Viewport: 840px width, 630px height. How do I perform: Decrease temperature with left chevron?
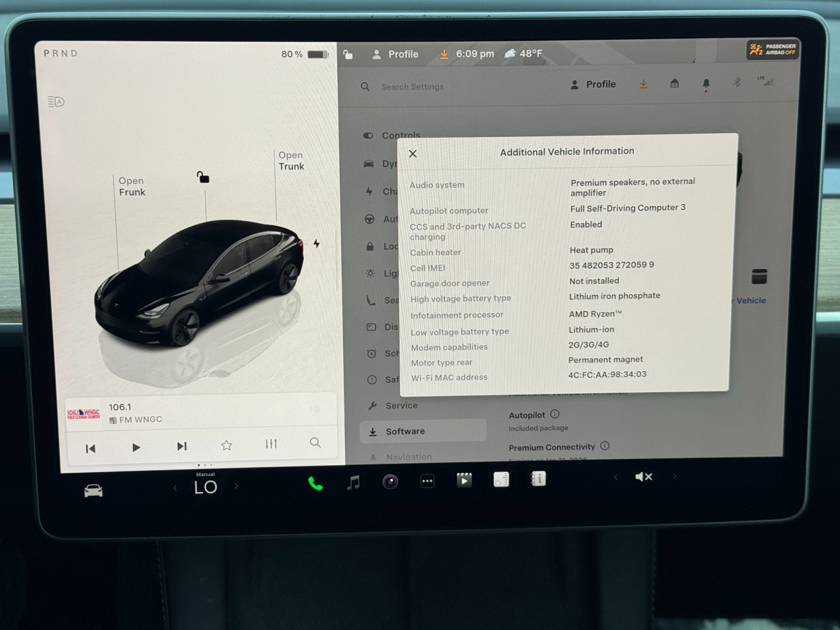click(x=175, y=488)
